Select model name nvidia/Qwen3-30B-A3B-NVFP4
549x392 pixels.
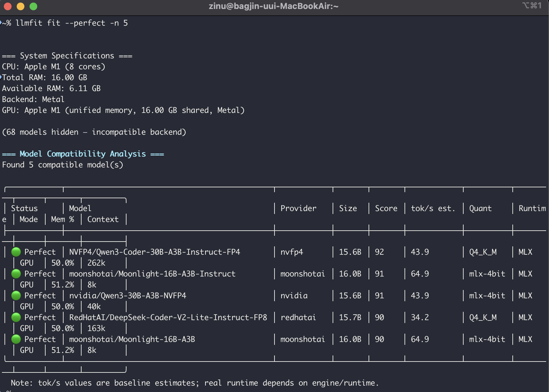pos(128,296)
